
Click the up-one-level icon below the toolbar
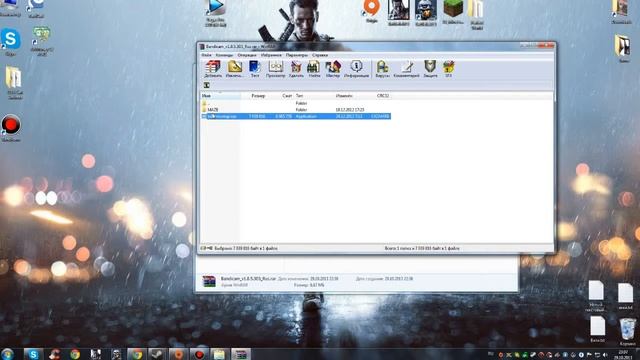click(207, 85)
